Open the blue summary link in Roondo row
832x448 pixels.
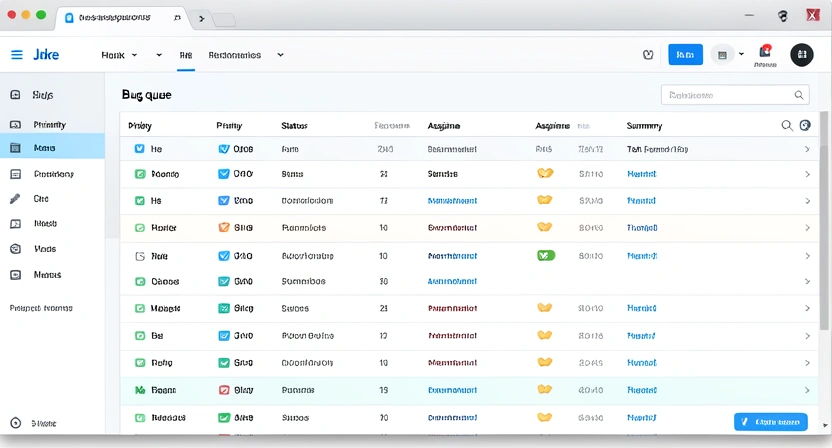tap(642, 174)
